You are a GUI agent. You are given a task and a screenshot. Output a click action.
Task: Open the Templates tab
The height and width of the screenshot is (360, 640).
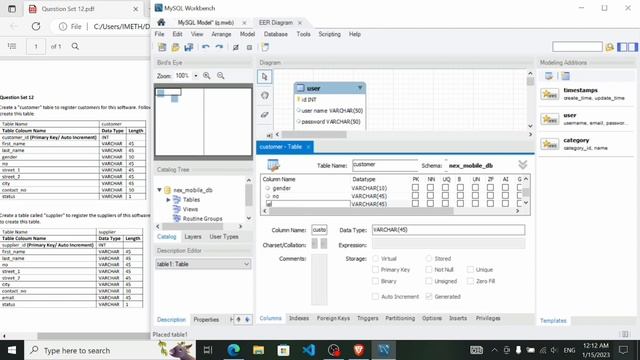tap(553, 321)
